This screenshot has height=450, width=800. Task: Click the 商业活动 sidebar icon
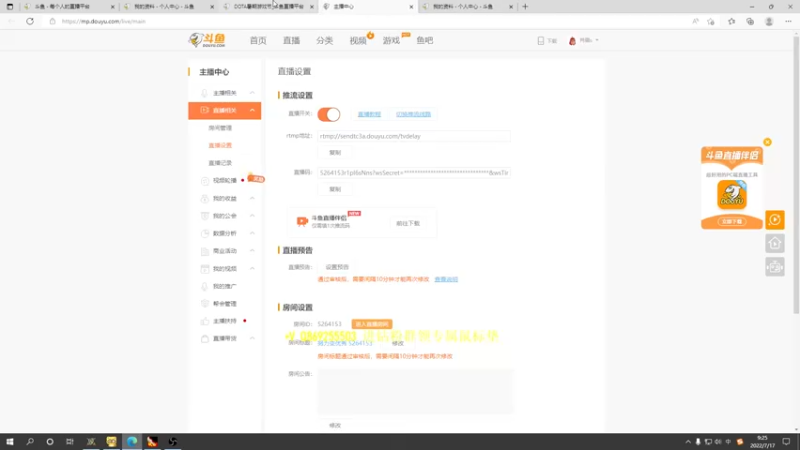(205, 251)
